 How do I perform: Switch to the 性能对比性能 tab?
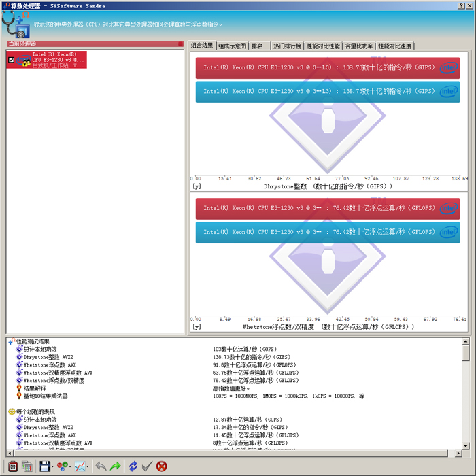[323, 46]
